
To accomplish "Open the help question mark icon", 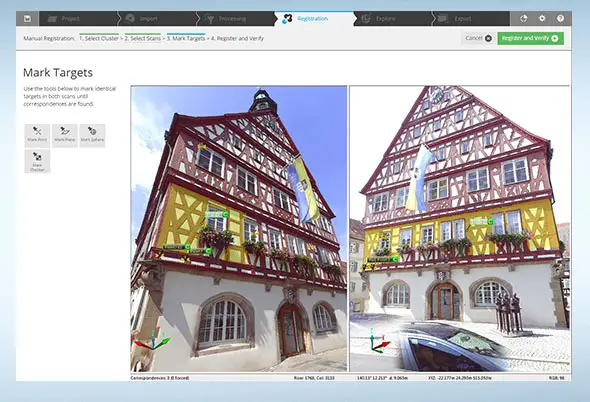I will click(560, 18).
